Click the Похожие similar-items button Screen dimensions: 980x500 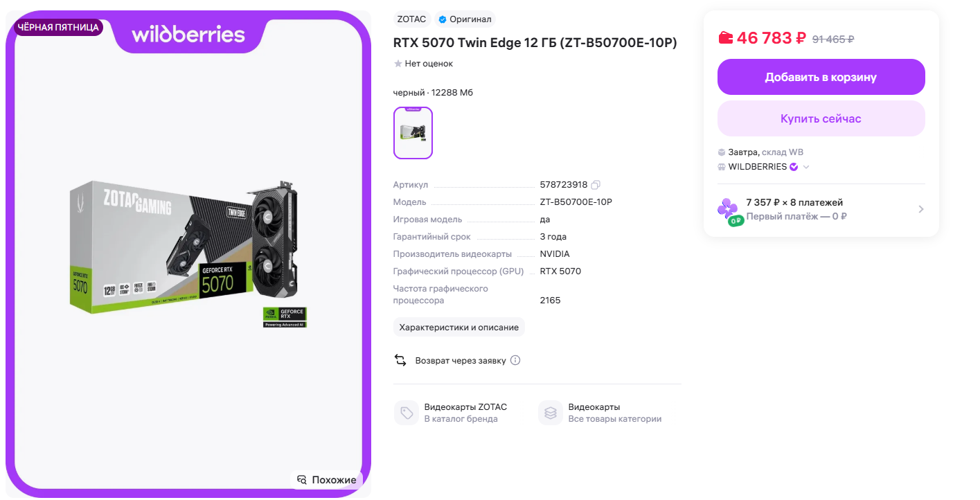326,480
